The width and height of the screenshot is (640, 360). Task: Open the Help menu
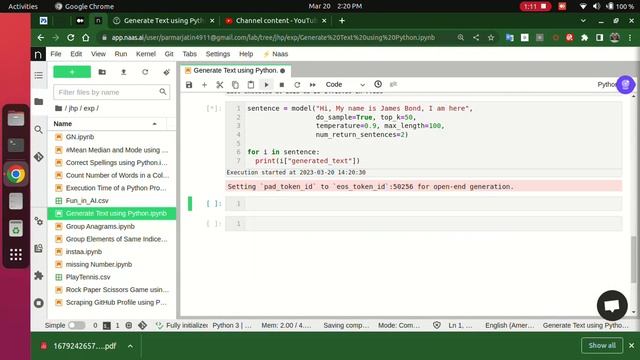click(x=246, y=54)
